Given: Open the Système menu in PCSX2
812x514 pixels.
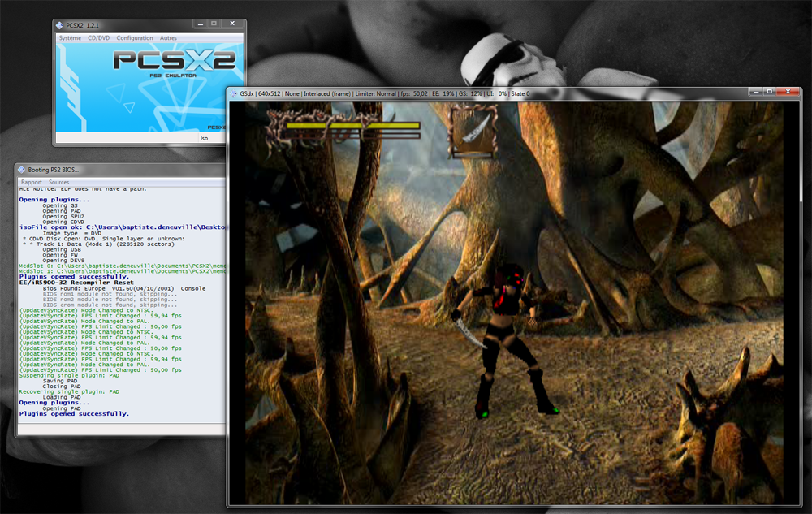Looking at the screenshot, I should [x=70, y=38].
